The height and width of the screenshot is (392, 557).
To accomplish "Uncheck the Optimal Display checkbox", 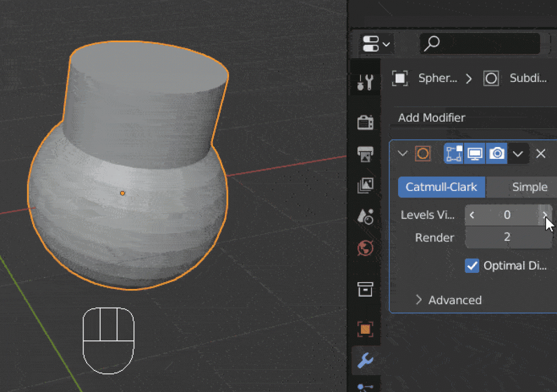I will coord(471,266).
